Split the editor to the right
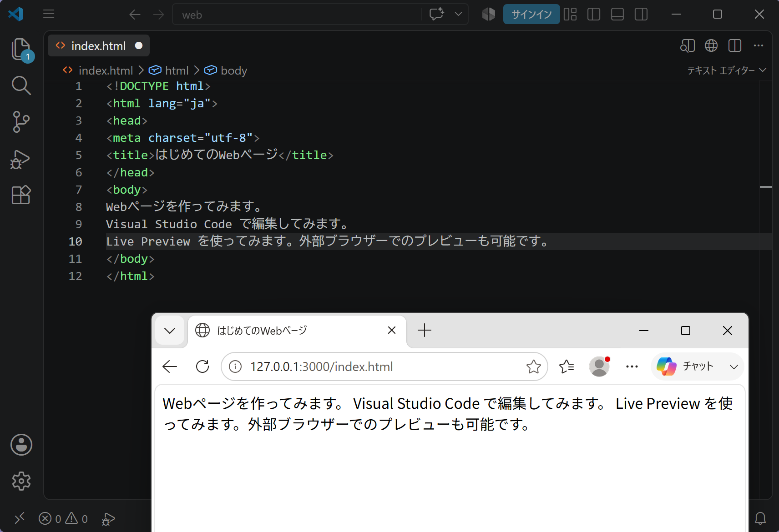Screen dimensions: 779x532 [x=735, y=45]
